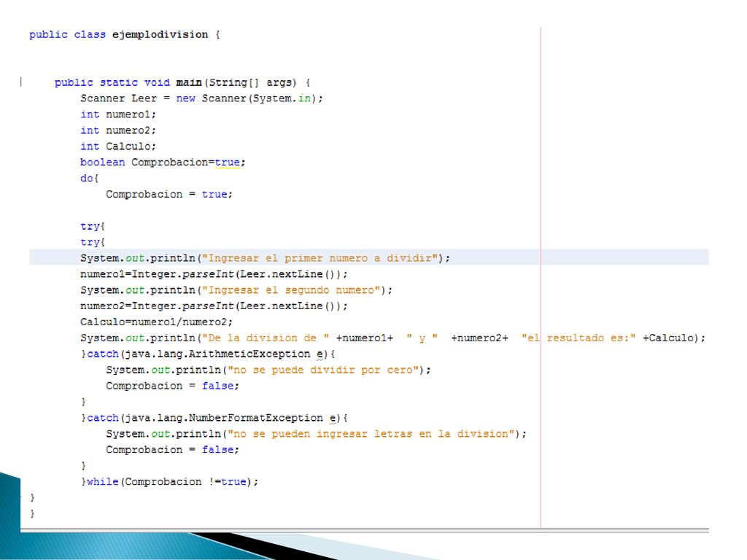Viewport: 747px width, 560px height.
Task: Click the '(String[] args)' parameter
Action: (251, 82)
